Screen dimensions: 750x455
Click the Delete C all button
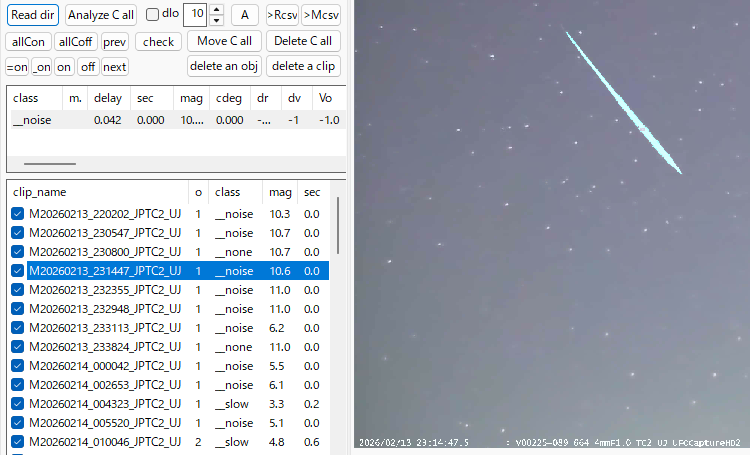(x=304, y=41)
